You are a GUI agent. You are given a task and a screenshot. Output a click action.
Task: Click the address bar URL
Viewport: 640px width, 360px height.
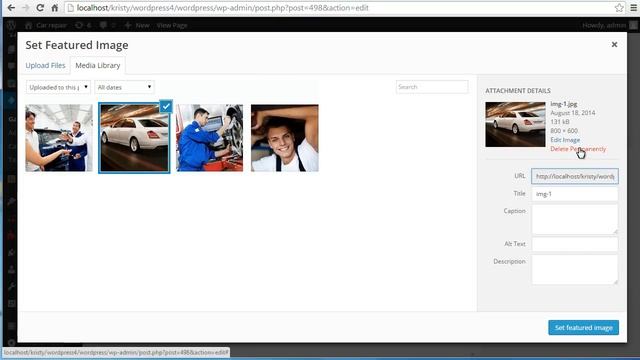[x=222, y=8]
